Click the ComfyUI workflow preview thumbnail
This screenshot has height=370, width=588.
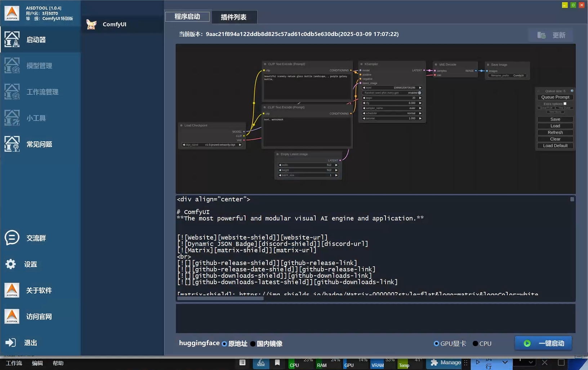tap(375, 119)
